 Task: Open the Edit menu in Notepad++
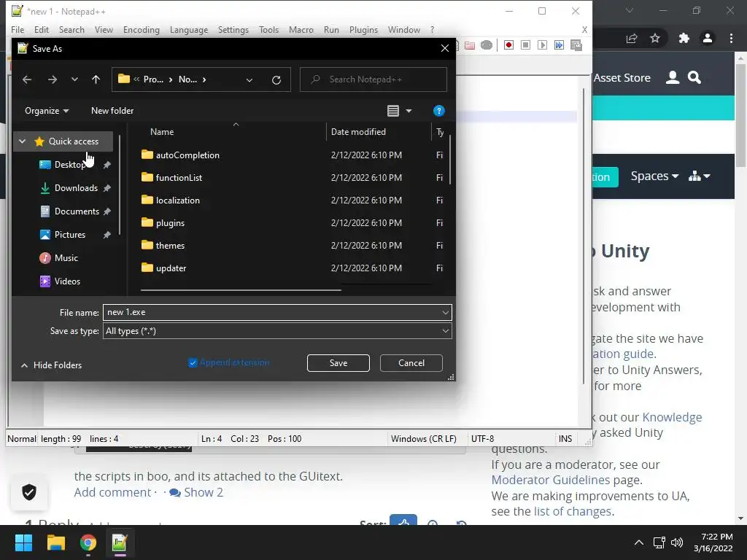coord(42,29)
